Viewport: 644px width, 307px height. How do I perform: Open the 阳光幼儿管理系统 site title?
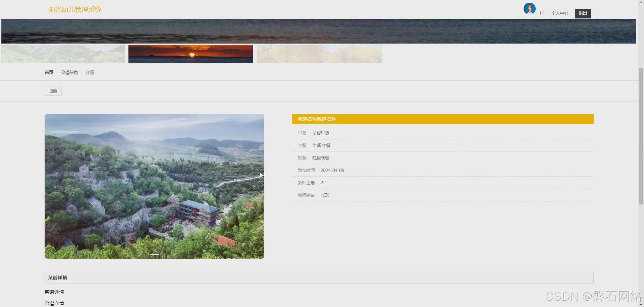[75, 9]
